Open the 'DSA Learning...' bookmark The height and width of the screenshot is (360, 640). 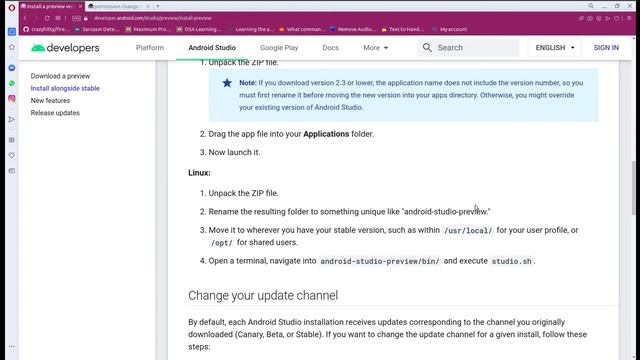click(x=199, y=29)
